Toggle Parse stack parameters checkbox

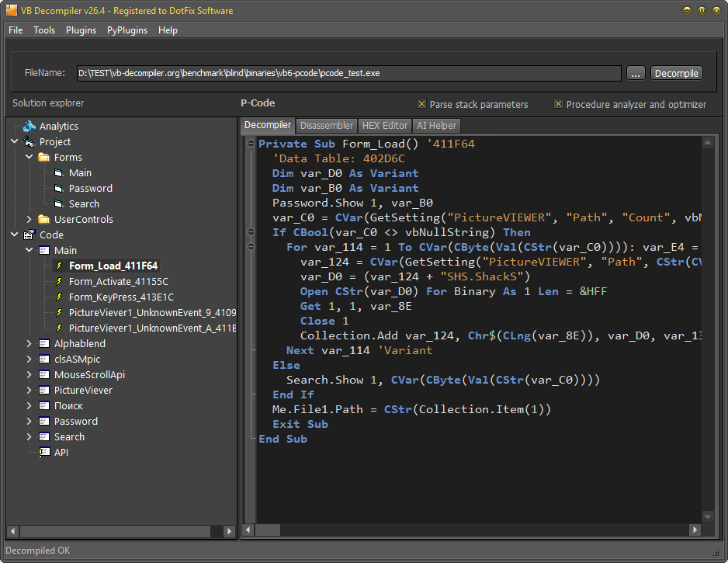[x=421, y=104]
